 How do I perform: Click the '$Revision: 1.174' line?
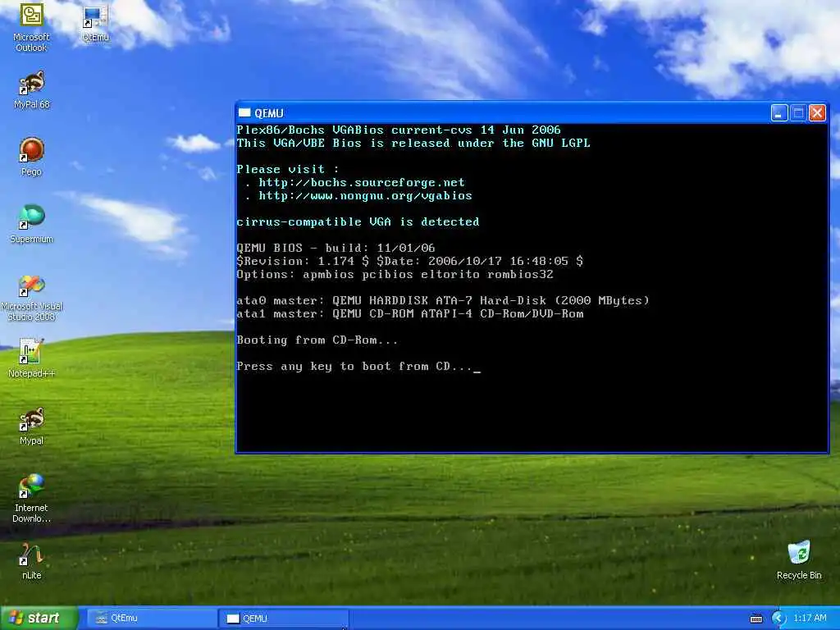click(410, 262)
